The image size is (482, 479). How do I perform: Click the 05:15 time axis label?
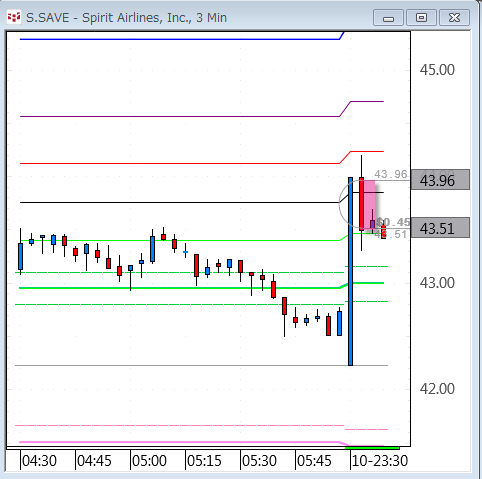click(204, 461)
